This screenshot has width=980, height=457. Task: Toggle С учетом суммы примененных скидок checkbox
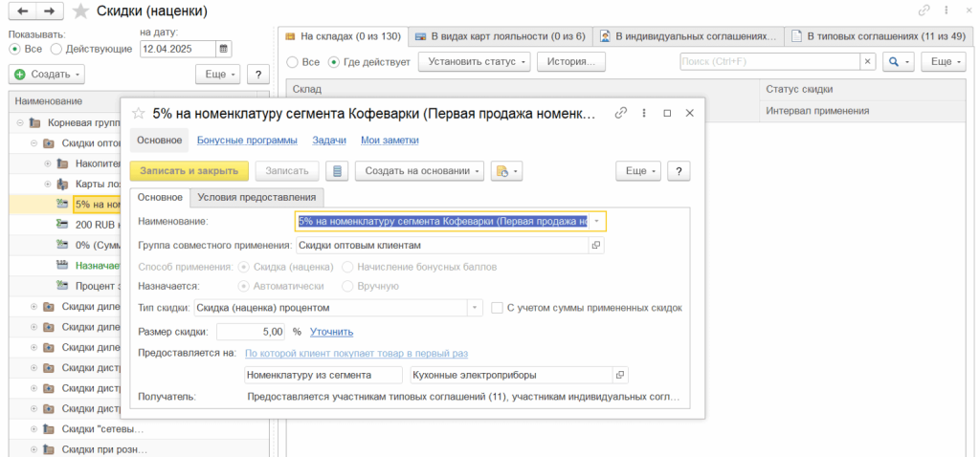coord(497,308)
